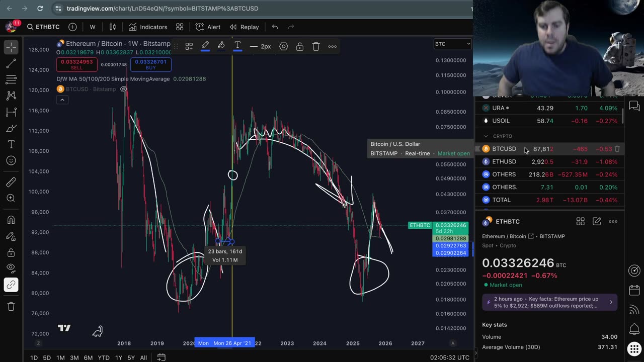
Task: Select the brush drawing tool
Action: click(x=11, y=128)
